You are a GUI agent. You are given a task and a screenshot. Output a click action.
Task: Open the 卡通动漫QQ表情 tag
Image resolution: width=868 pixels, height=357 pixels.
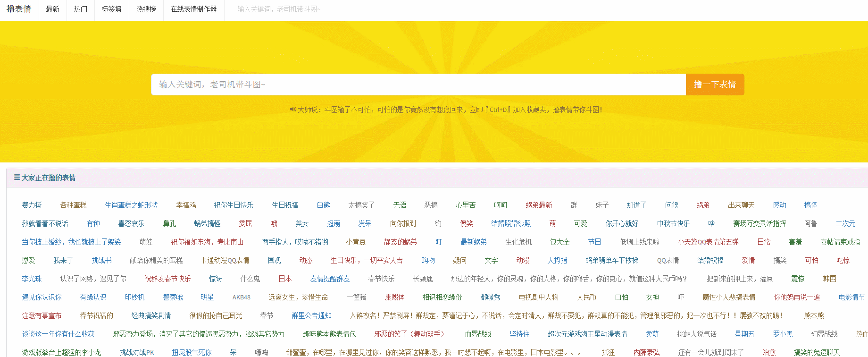pos(225,260)
